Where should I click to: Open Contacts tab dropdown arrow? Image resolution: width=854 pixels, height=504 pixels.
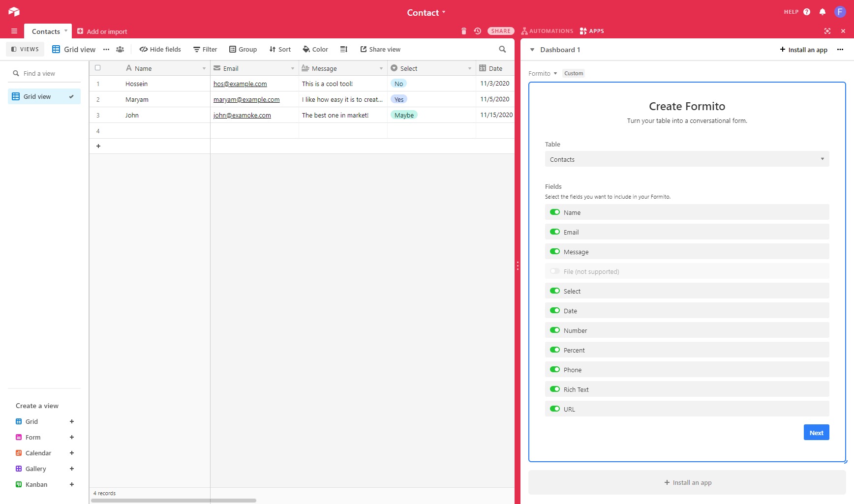(66, 30)
